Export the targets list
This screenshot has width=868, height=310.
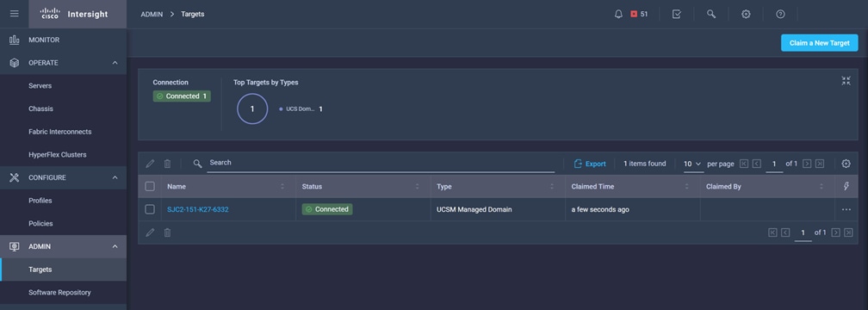(590, 164)
